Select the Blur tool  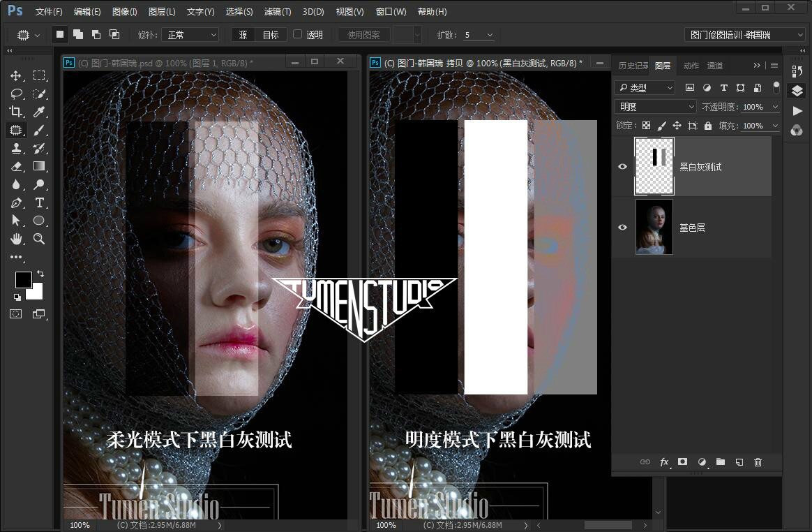click(x=15, y=184)
